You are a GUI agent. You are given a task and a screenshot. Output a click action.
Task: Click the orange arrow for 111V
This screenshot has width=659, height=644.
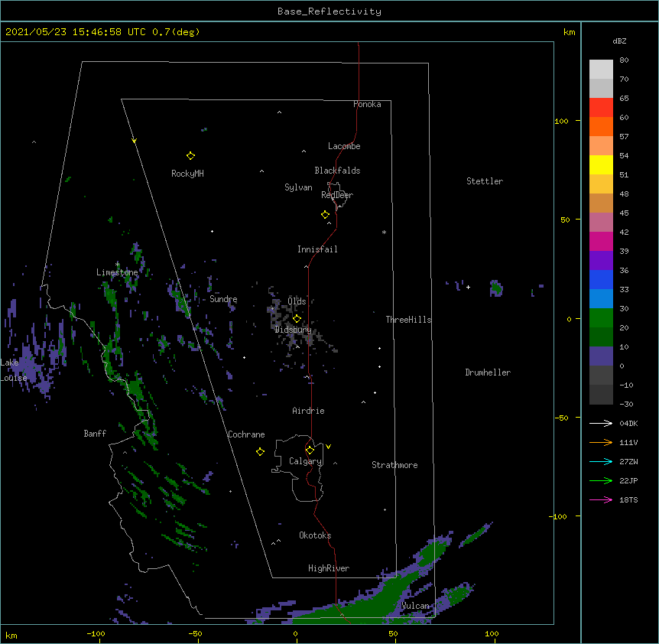click(x=601, y=442)
